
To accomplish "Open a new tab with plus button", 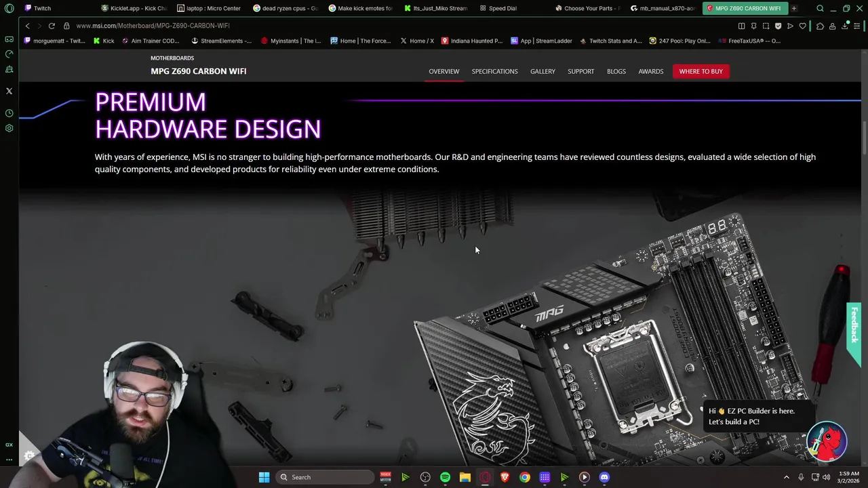I will [x=793, y=8].
